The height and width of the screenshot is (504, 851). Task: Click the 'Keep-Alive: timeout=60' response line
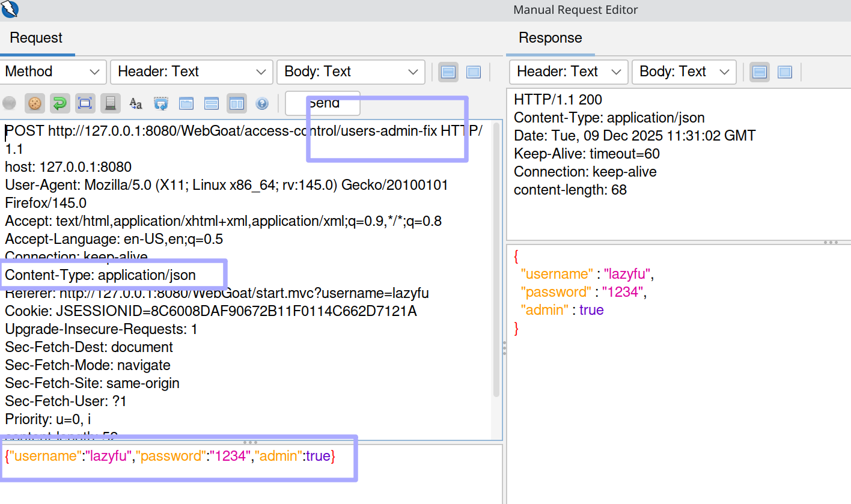point(587,154)
